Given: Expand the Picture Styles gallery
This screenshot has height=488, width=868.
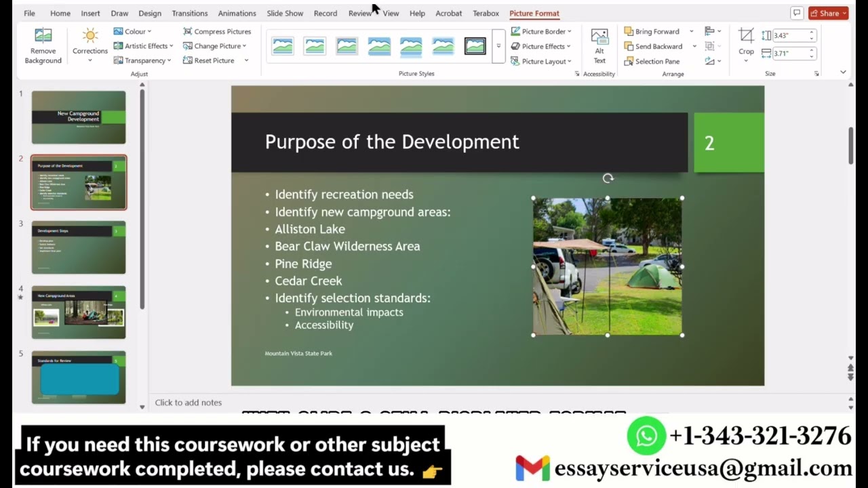Looking at the screenshot, I should tap(498, 46).
